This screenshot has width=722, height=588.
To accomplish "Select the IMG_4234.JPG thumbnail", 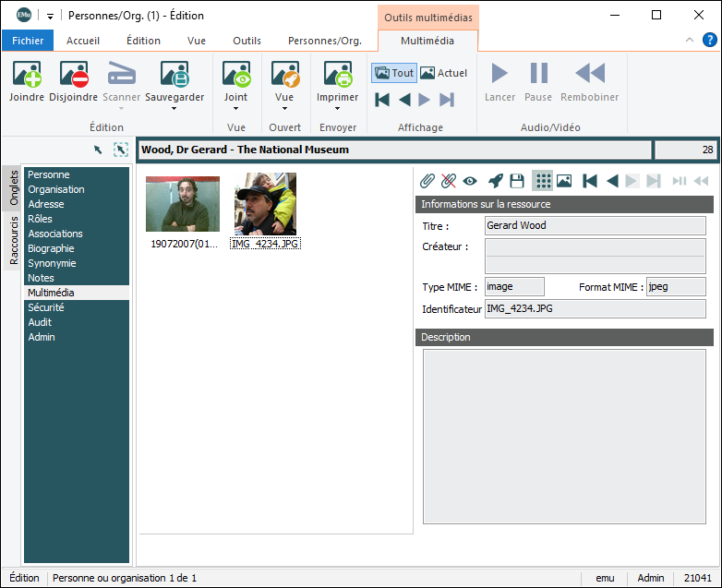I will pyautogui.click(x=265, y=203).
